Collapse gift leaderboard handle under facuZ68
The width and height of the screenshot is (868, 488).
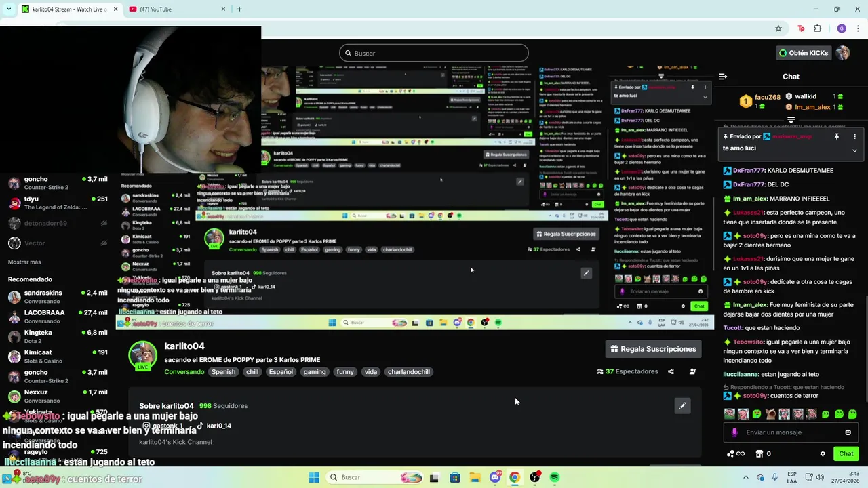pyautogui.click(x=791, y=119)
